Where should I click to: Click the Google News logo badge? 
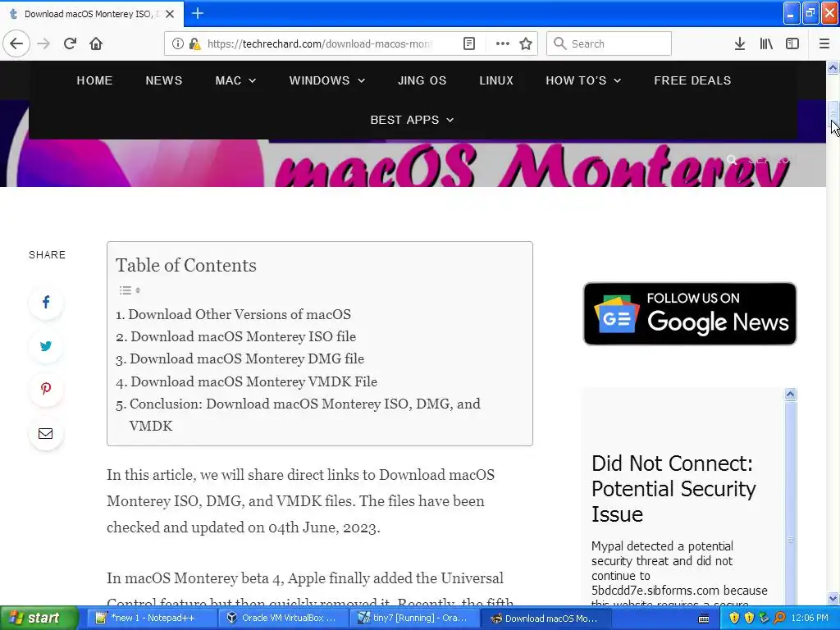[x=616, y=314]
